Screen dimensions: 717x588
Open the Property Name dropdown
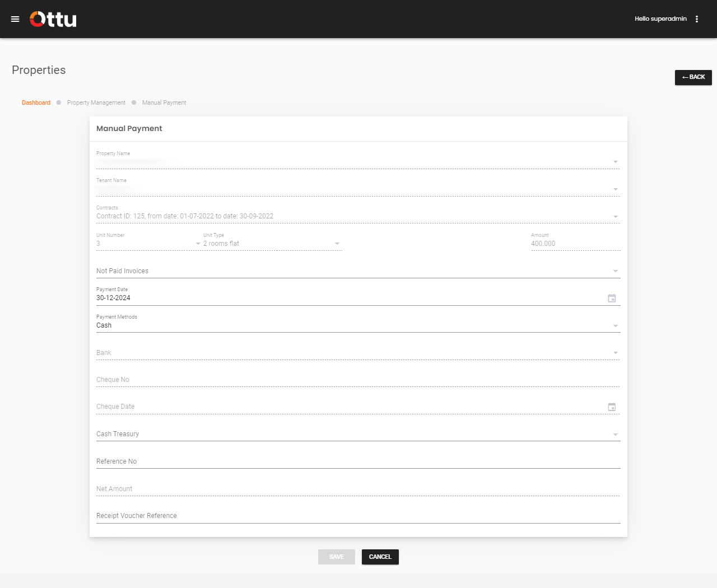[615, 162]
